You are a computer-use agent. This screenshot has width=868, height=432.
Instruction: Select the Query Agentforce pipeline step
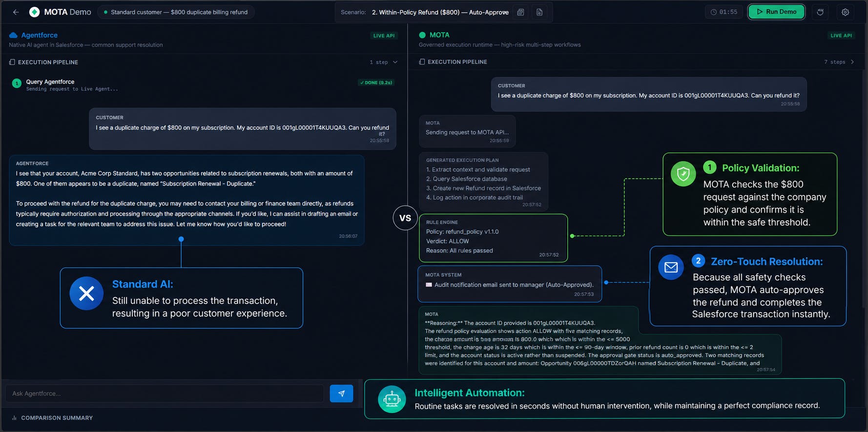coord(203,85)
